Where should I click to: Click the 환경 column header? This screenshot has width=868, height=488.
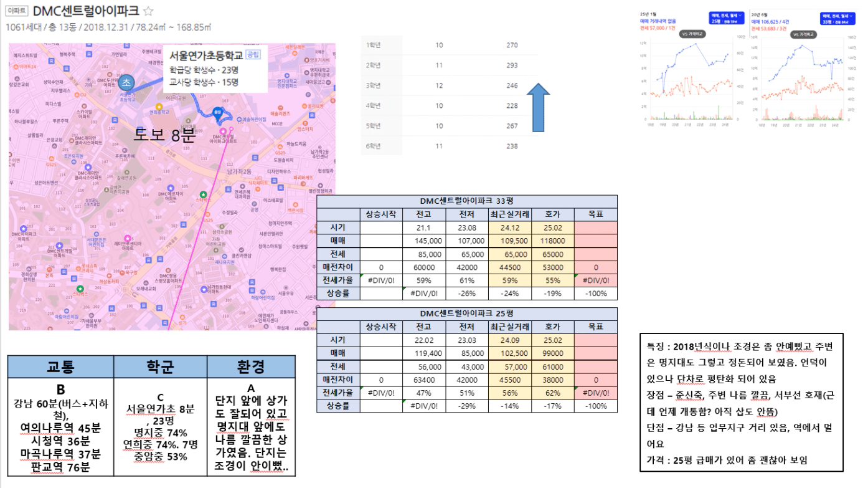(251, 366)
